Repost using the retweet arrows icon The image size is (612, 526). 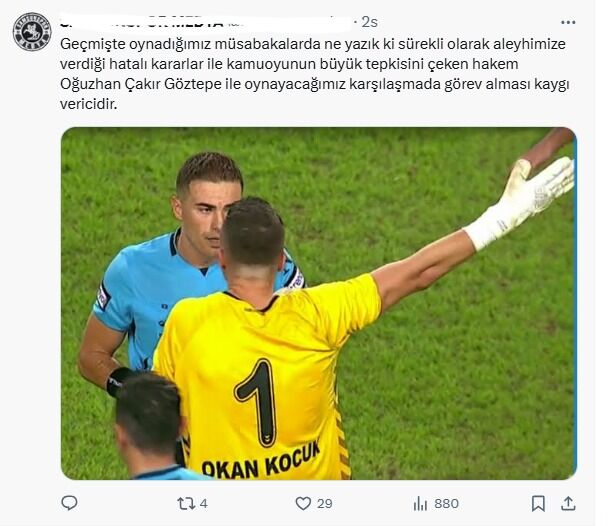(186, 503)
